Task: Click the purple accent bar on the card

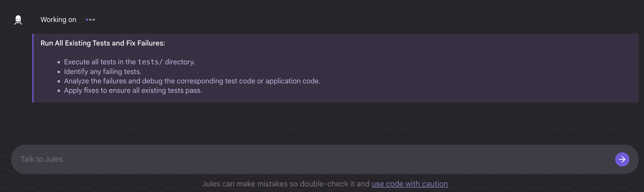Action: tap(33, 68)
